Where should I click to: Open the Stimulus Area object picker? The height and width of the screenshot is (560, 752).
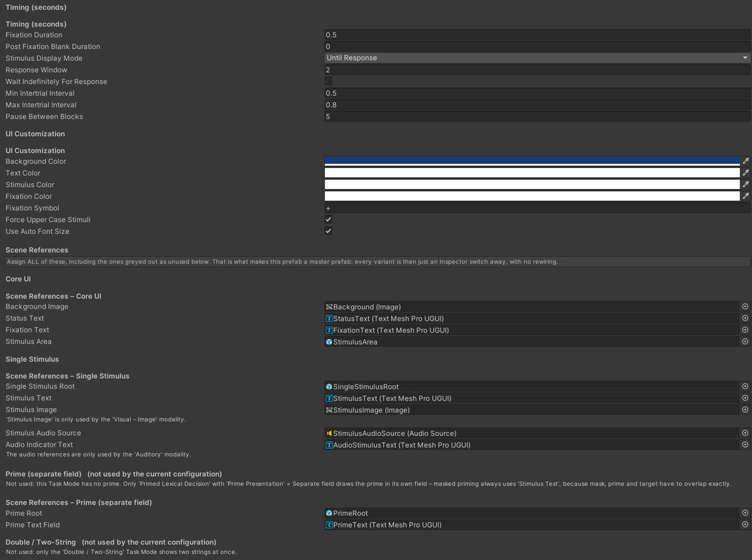click(x=745, y=342)
